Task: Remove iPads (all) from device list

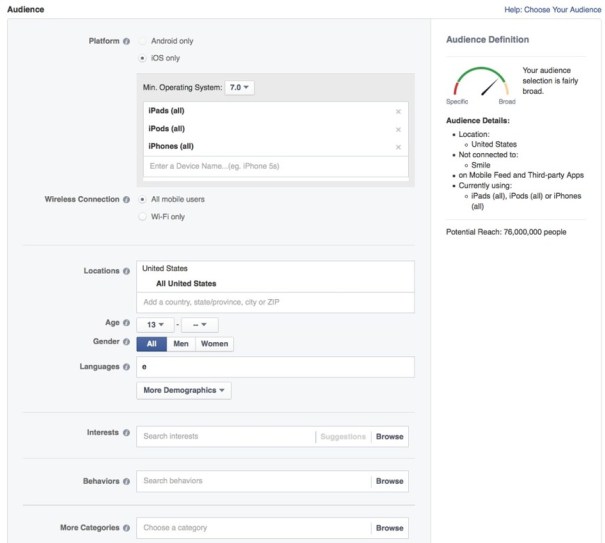Action: click(398, 111)
